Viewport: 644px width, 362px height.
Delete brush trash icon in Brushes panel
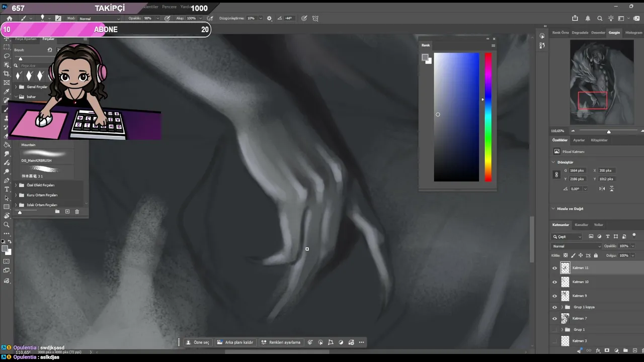pos(77,212)
